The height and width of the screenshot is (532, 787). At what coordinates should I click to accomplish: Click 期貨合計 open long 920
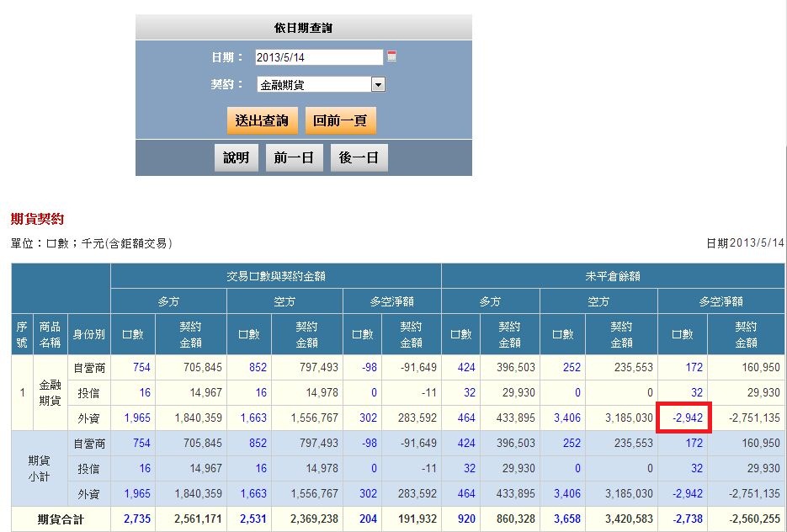(466, 519)
